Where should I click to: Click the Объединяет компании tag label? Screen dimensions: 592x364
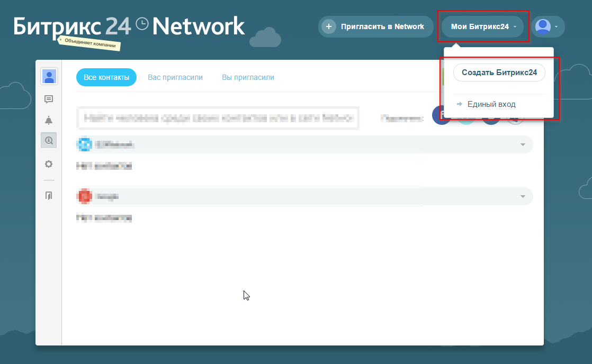89,43
